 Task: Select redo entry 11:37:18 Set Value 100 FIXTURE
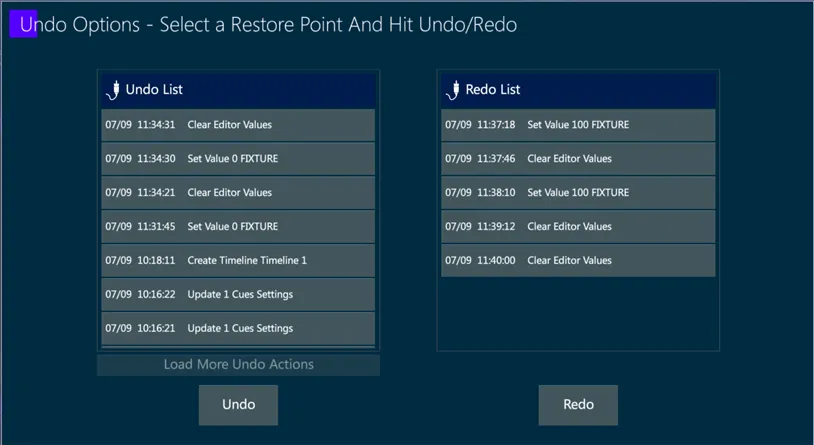[578, 125]
